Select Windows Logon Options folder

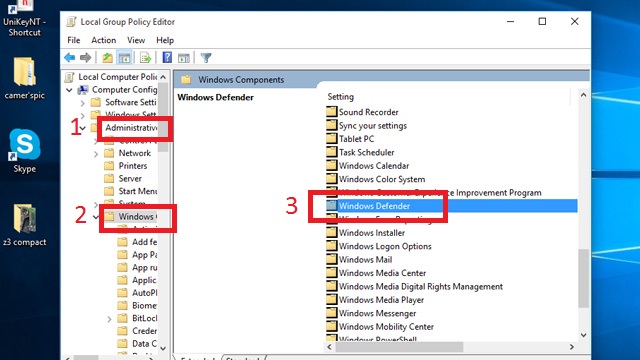tap(385, 246)
